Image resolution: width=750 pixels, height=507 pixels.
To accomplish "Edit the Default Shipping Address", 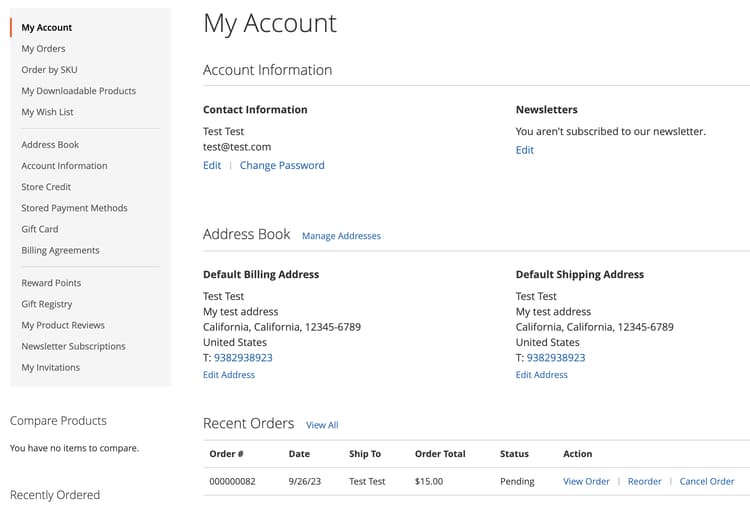I will pos(542,375).
